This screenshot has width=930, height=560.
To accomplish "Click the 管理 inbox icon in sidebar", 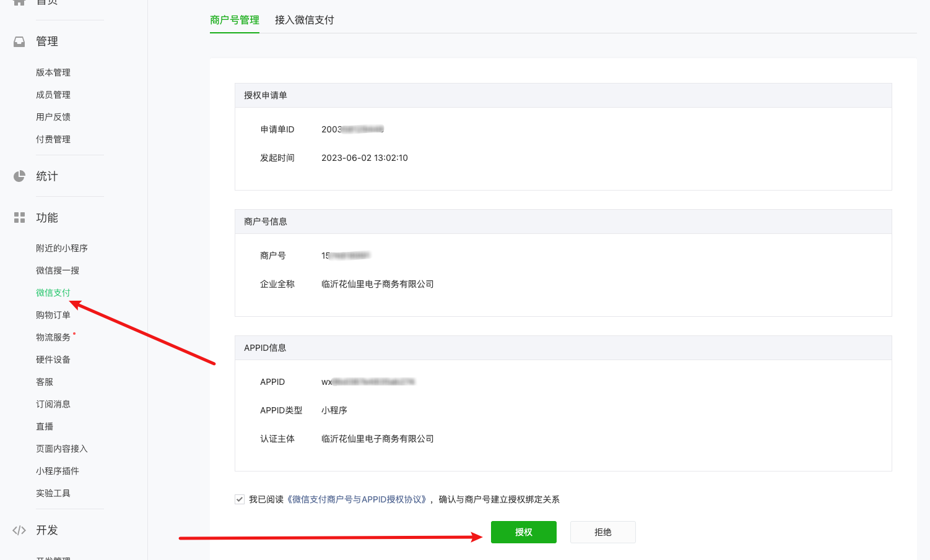I will [19, 41].
